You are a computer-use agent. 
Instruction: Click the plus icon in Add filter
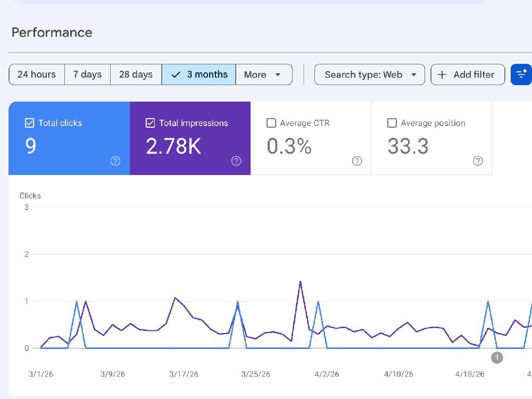pos(442,74)
